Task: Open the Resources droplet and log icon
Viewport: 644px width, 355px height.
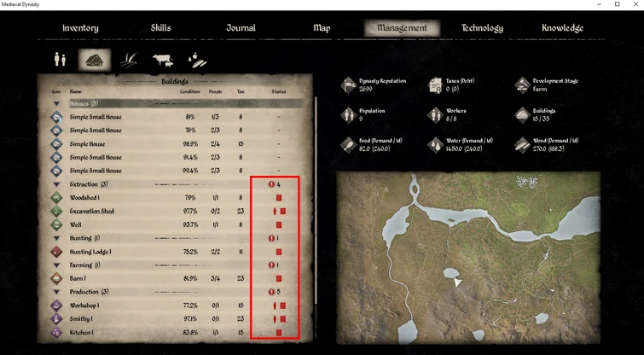Action: click(197, 61)
